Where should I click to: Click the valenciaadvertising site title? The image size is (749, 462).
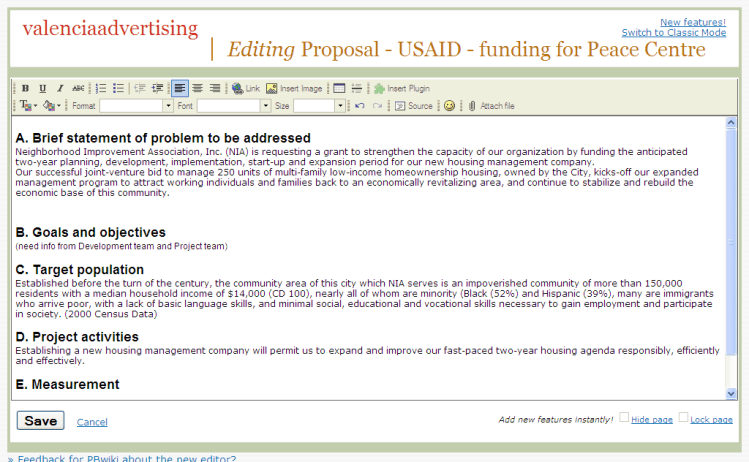(x=110, y=28)
